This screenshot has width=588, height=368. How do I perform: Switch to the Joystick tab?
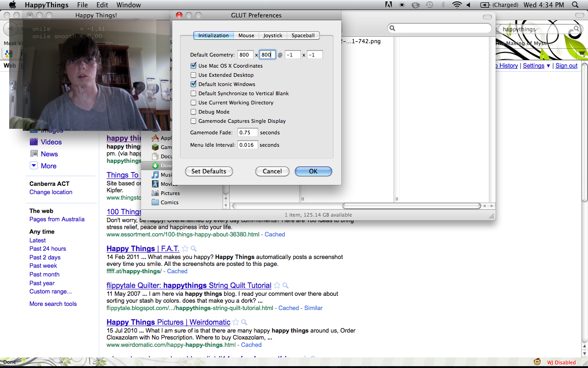coord(273,35)
